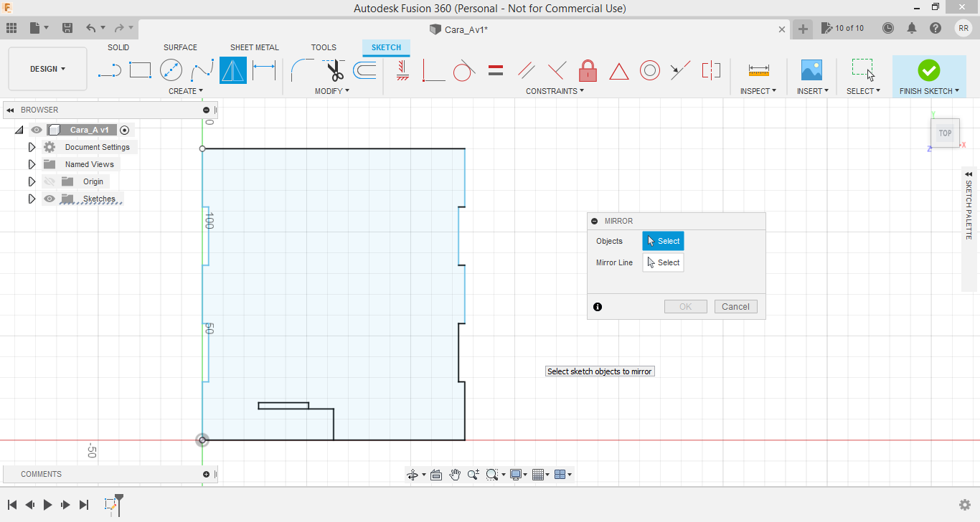
Task: Open the Measure inspect tool
Action: point(758,70)
